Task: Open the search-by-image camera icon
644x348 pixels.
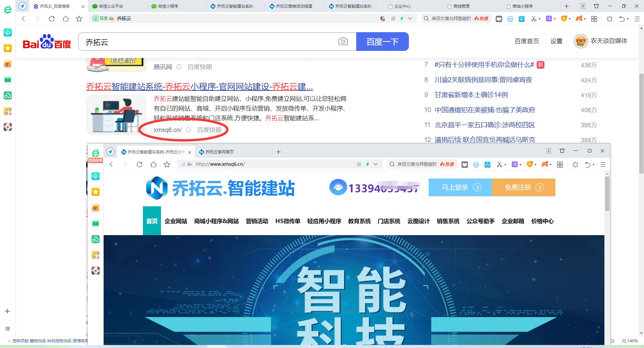Action: pos(343,42)
